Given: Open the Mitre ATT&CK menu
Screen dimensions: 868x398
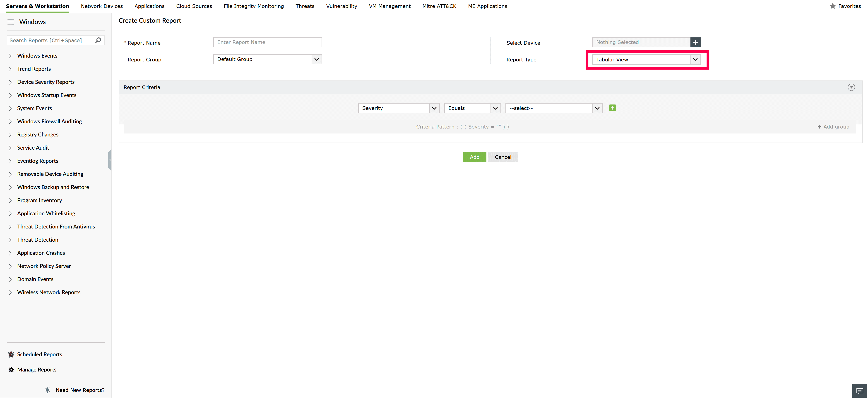Looking at the screenshot, I should tap(439, 6).
